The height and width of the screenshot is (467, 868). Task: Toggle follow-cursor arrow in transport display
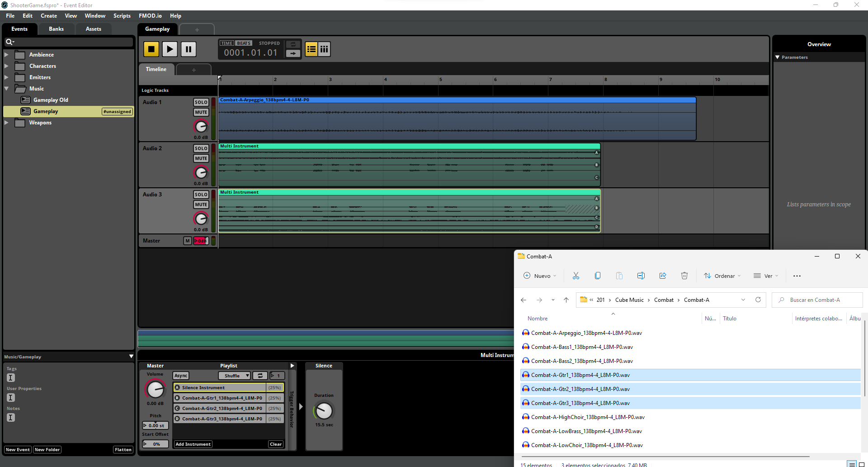(x=293, y=53)
